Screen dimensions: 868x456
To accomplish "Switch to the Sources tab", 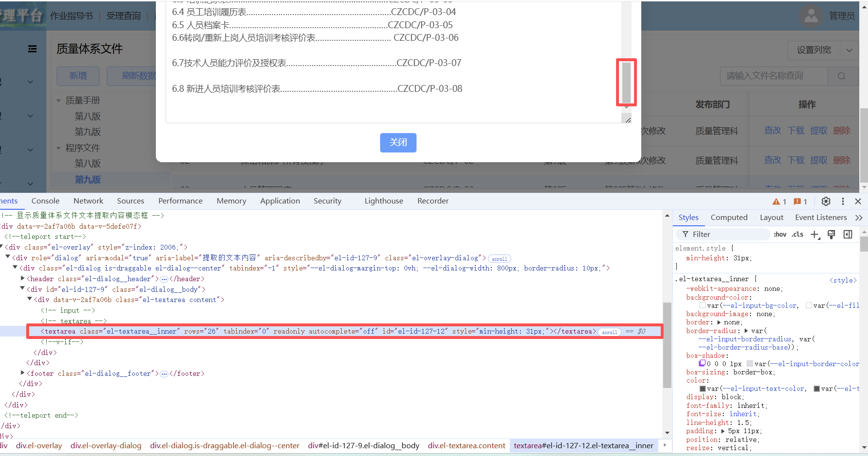I will coord(131,201).
